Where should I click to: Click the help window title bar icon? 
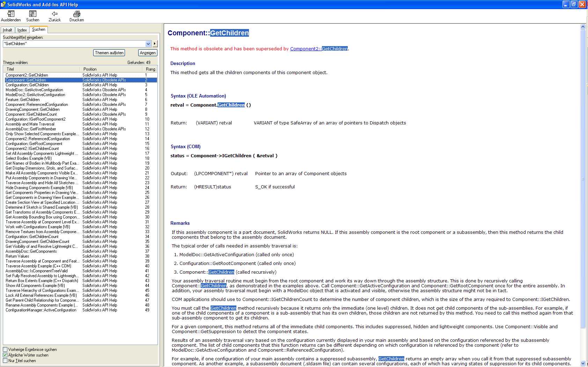tap(3, 4)
